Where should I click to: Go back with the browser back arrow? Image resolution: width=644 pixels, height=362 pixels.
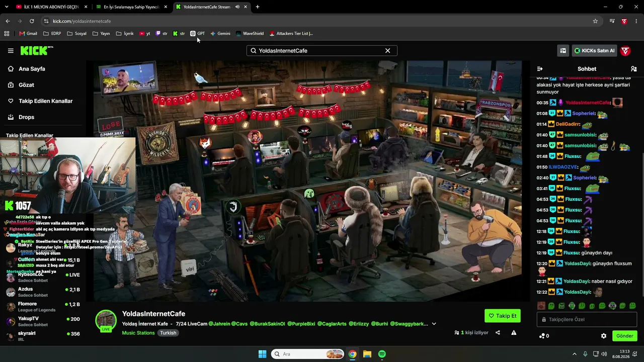[x=8, y=21]
